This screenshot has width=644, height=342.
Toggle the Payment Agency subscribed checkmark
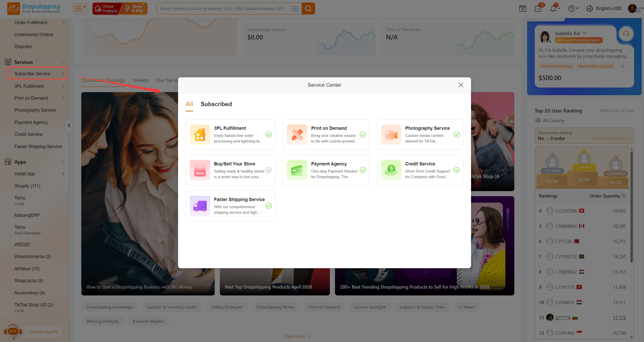pos(363,170)
